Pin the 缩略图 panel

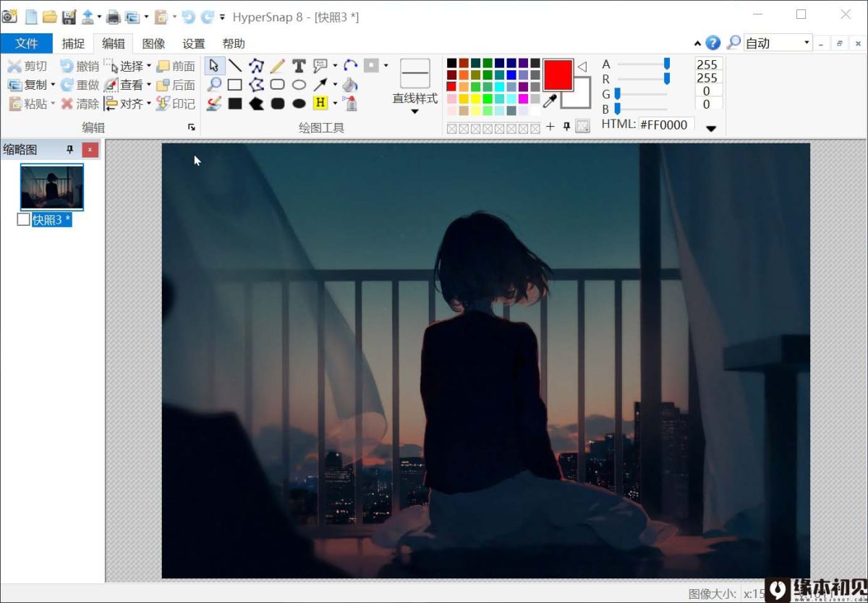[70, 150]
